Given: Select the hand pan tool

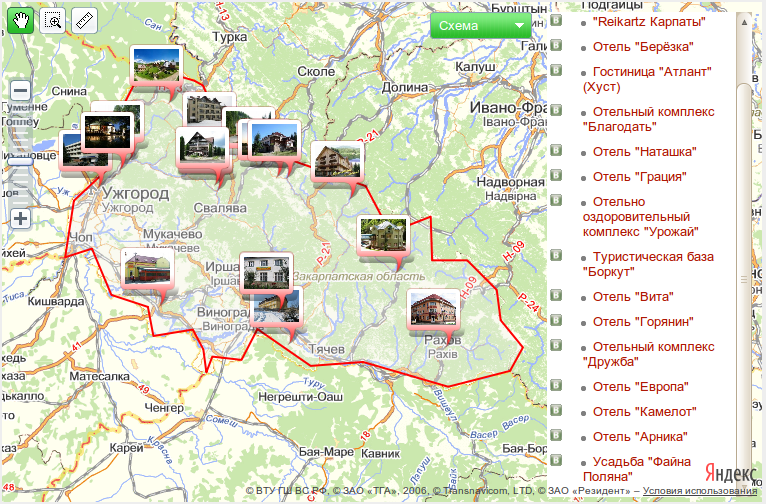Looking at the screenshot, I should [21, 21].
